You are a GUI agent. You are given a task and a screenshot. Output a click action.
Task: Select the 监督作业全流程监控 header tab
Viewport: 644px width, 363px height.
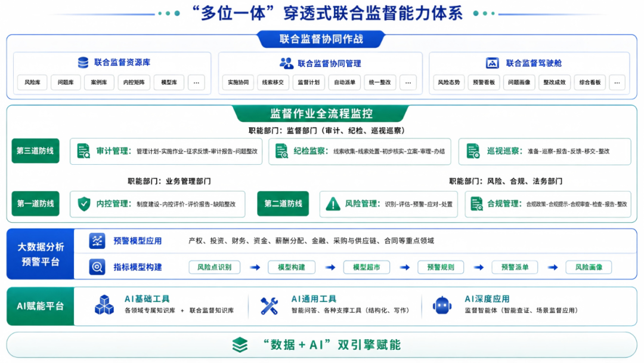(321, 113)
